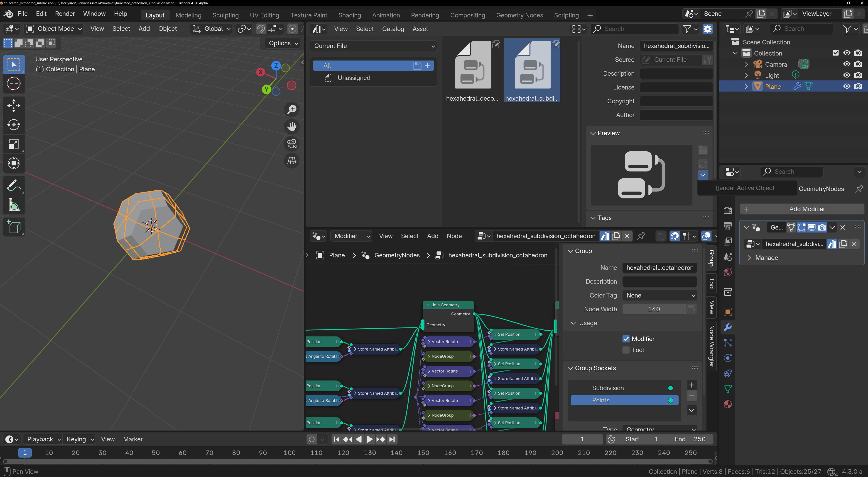Select the Move tool in viewport toolbar
The height and width of the screenshot is (477, 868).
click(x=14, y=105)
